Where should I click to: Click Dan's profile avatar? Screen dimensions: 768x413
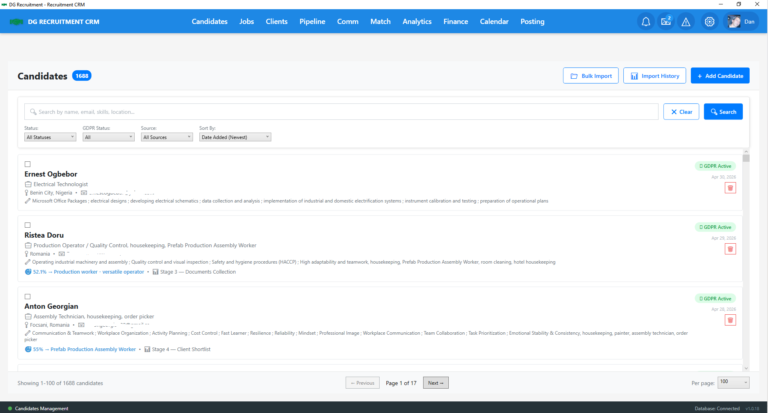(734, 21)
